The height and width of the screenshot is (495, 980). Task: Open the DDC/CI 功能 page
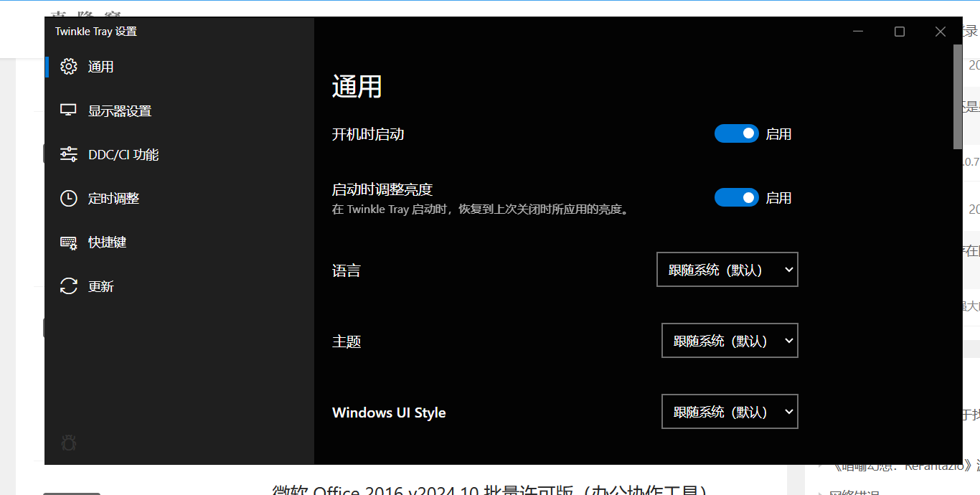tap(179, 154)
